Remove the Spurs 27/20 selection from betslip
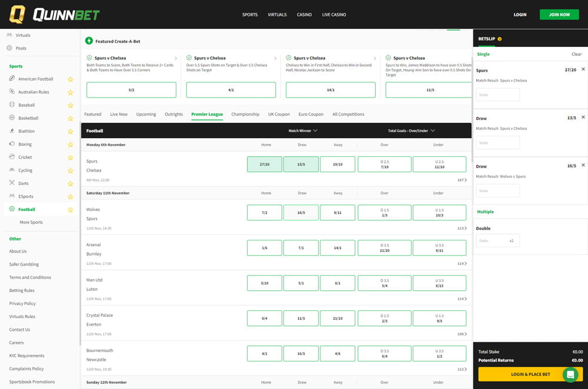 583,69
